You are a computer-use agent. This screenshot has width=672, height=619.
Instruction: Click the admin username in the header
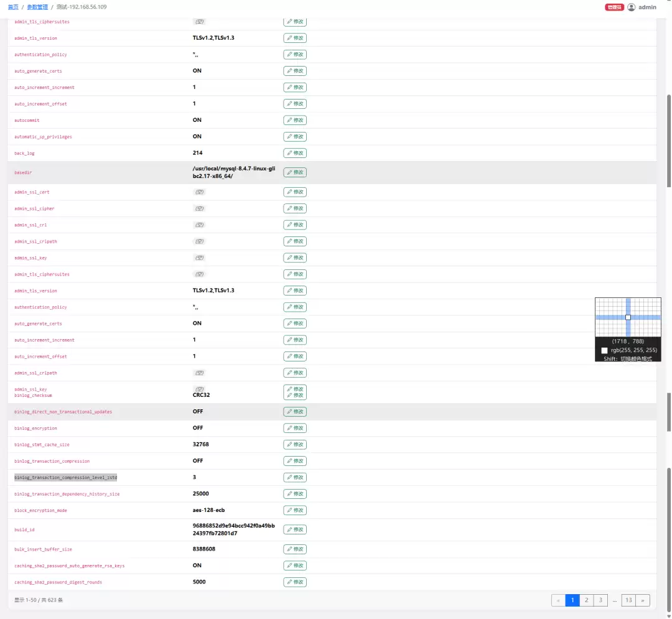[x=647, y=7]
